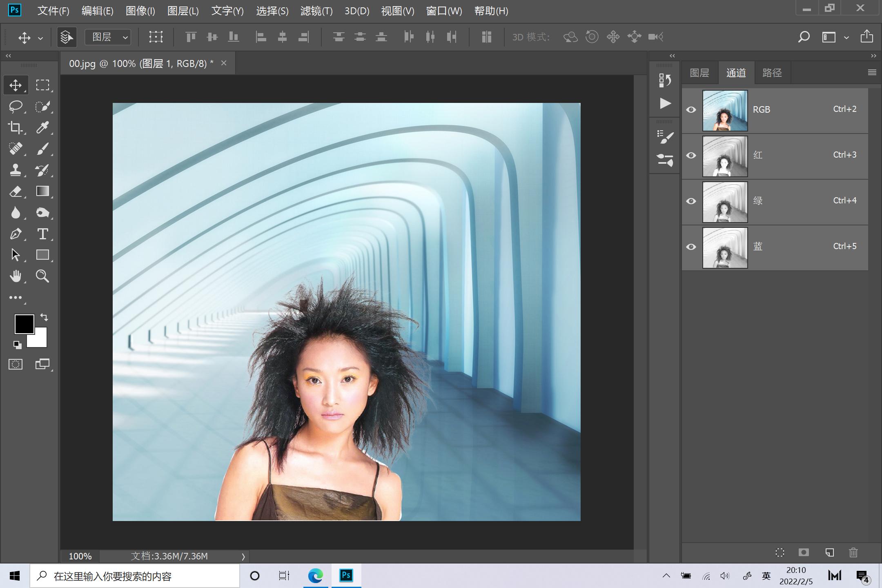This screenshot has height=588, width=882.
Task: Toggle visibility of the Blue channel
Action: (691, 247)
